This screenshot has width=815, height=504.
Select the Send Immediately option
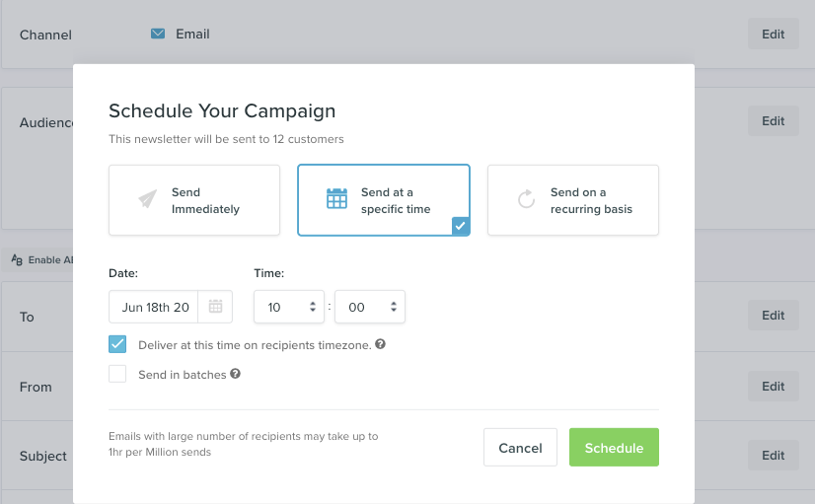194,200
